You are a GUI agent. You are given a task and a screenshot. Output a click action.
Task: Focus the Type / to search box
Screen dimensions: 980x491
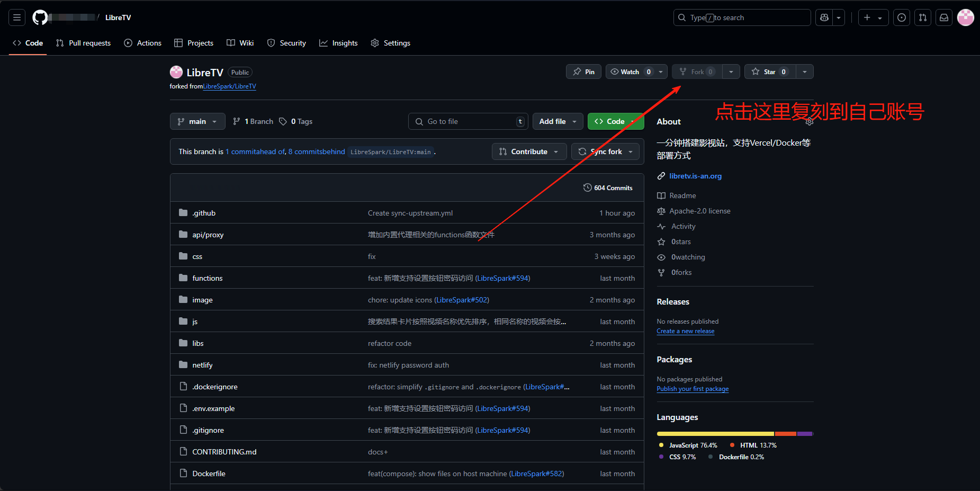pyautogui.click(x=742, y=17)
